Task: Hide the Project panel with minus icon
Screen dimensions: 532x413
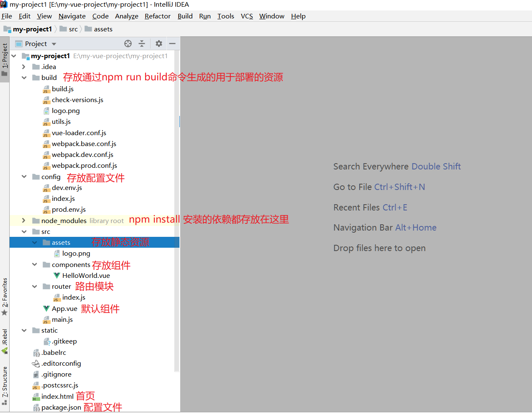Action: [x=172, y=44]
